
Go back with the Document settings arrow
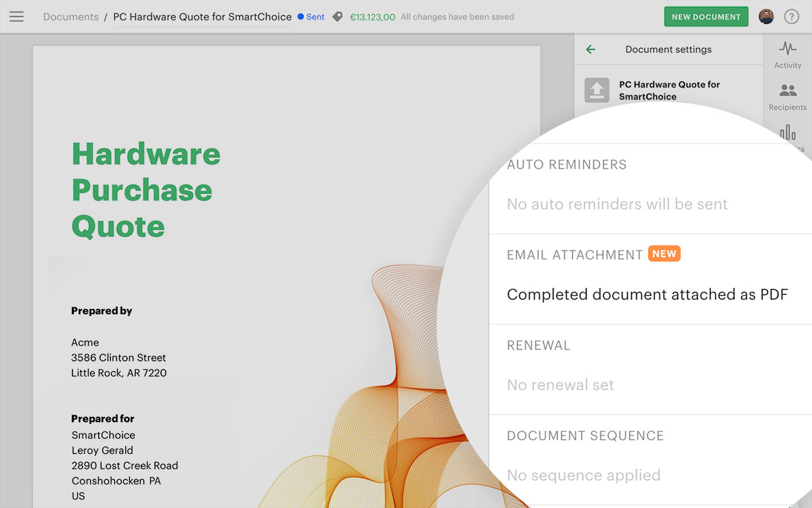point(591,49)
